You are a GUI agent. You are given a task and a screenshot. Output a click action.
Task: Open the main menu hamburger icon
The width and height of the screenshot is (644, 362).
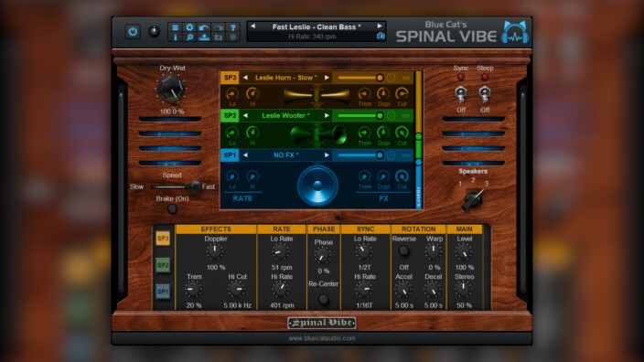tap(175, 27)
